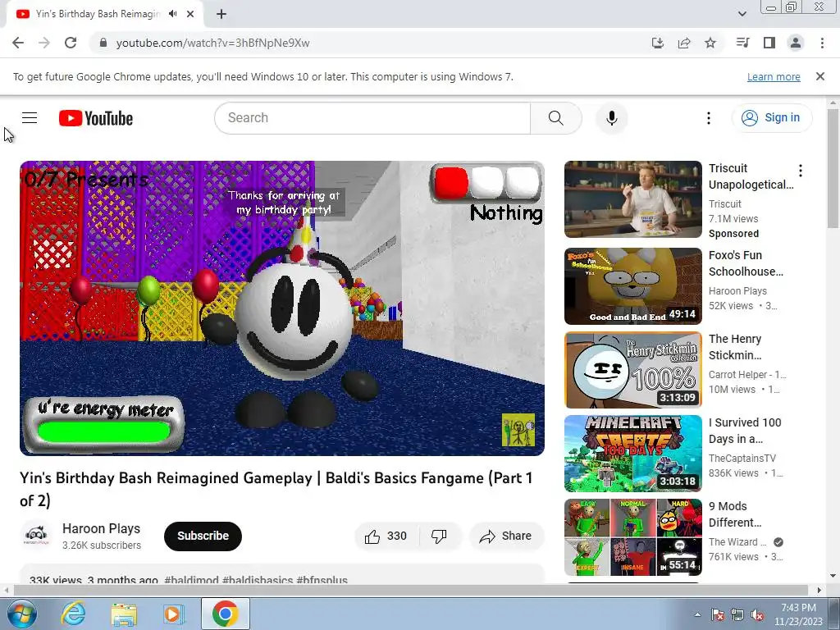Open Chrome profile avatar
The height and width of the screenshot is (630, 840).
pos(796,43)
